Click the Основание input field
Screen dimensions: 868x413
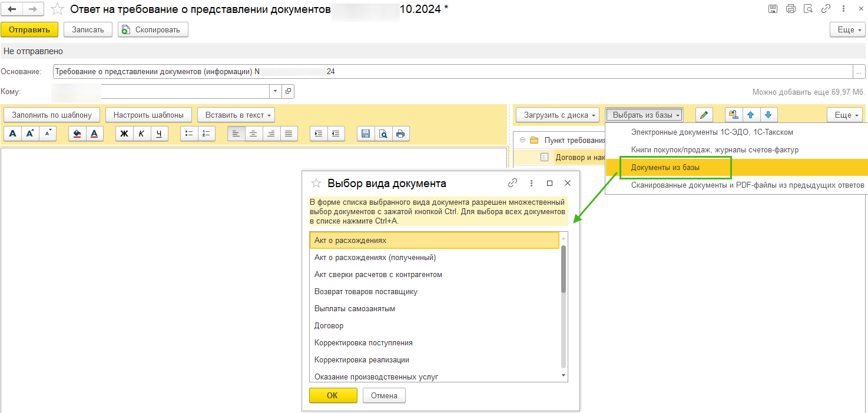[x=452, y=71]
